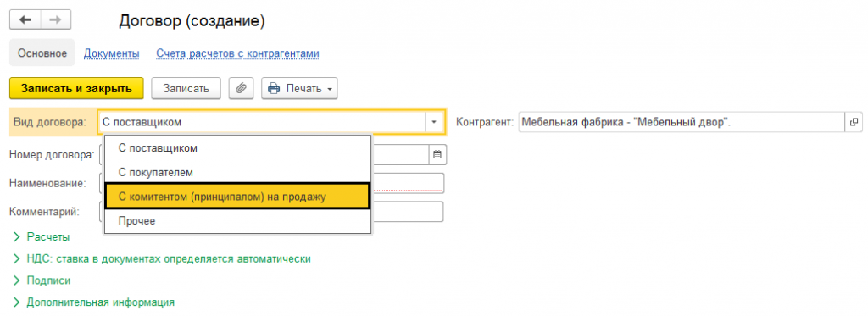Screen dimensions: 868x316
Task: Expand the Дополнительная информация section
Action: point(93,302)
